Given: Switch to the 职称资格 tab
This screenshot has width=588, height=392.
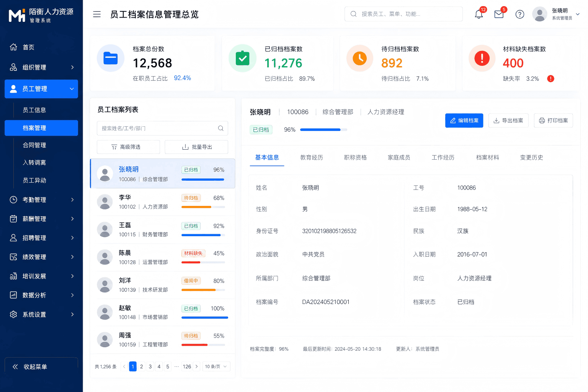Looking at the screenshot, I should (x=355, y=157).
